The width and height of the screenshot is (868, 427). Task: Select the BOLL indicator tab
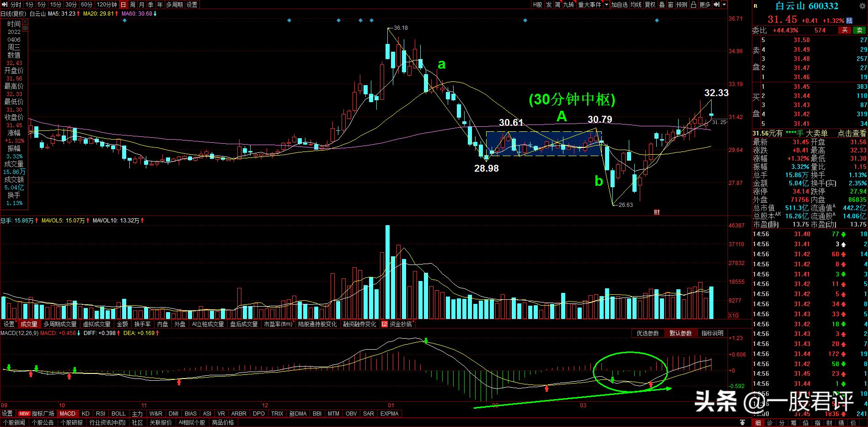click(x=118, y=413)
